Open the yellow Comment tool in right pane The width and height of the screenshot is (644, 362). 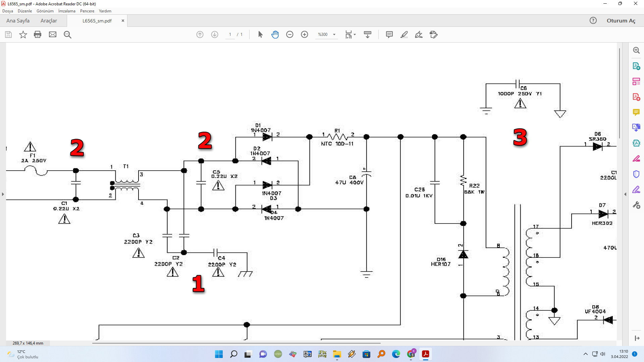point(636,112)
